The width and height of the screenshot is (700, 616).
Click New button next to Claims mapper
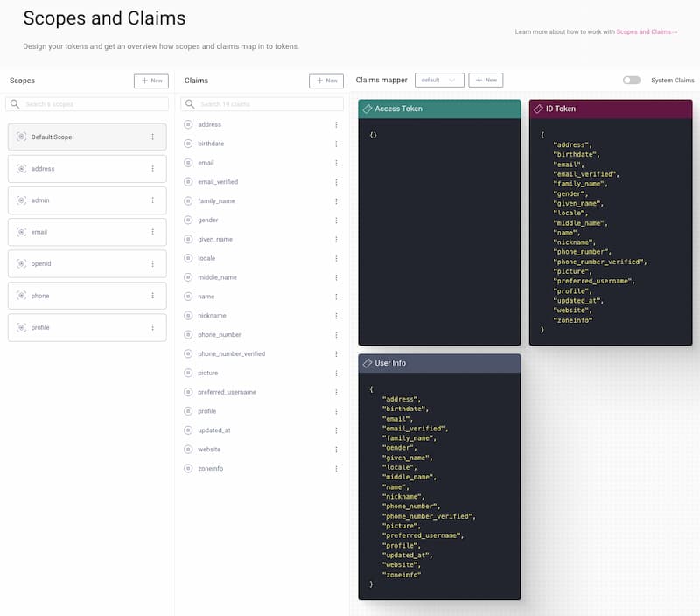[486, 80]
